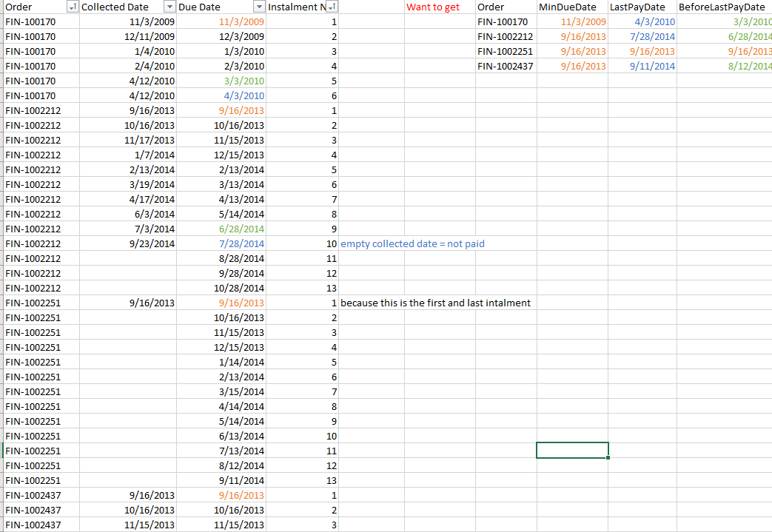Select LastPayDate 4/3/2010 in the summary table
The image size is (772, 532).
point(642,21)
